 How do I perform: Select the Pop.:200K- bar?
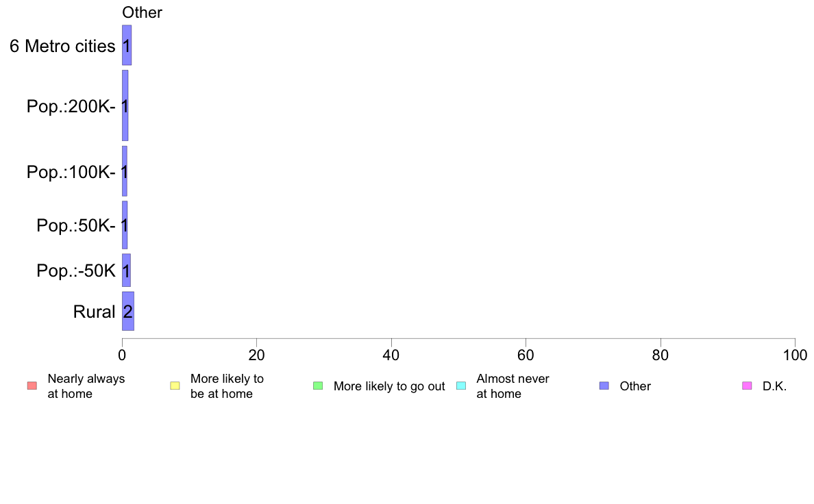click(125, 105)
